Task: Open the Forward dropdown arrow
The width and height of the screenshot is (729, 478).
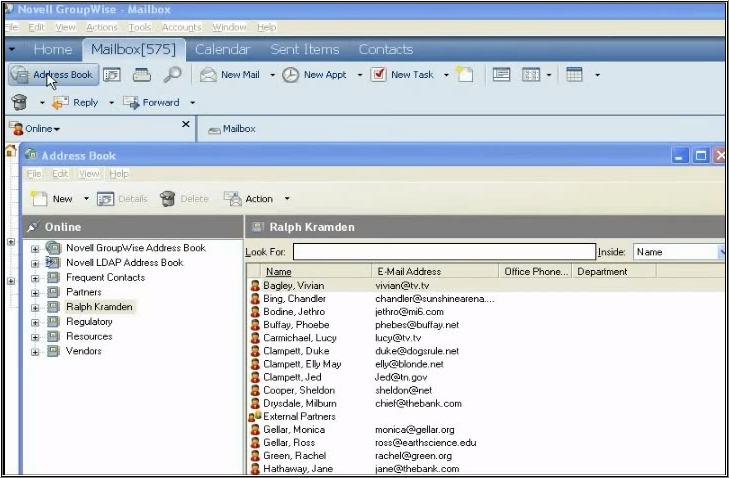Action: point(192,103)
